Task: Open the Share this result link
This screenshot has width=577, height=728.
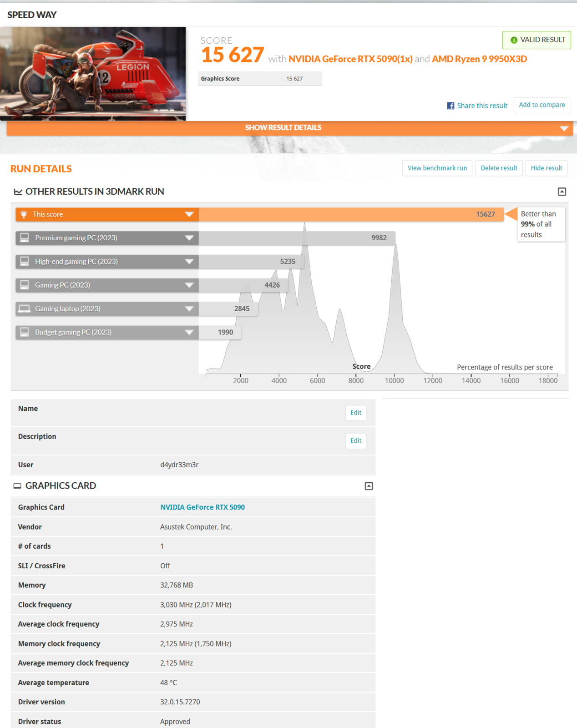Action: click(x=482, y=106)
